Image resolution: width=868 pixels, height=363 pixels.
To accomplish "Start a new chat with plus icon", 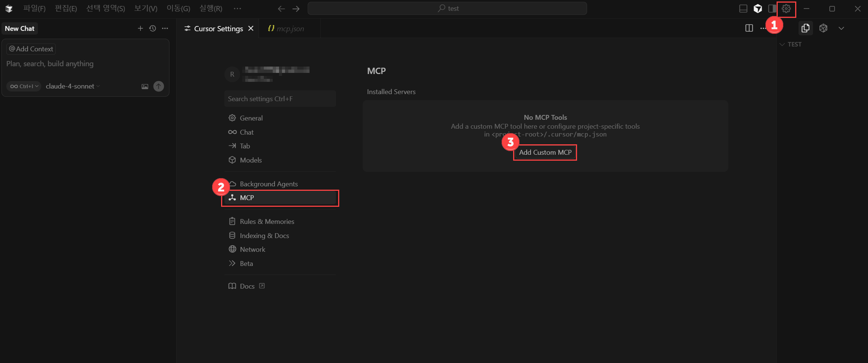I will (140, 28).
